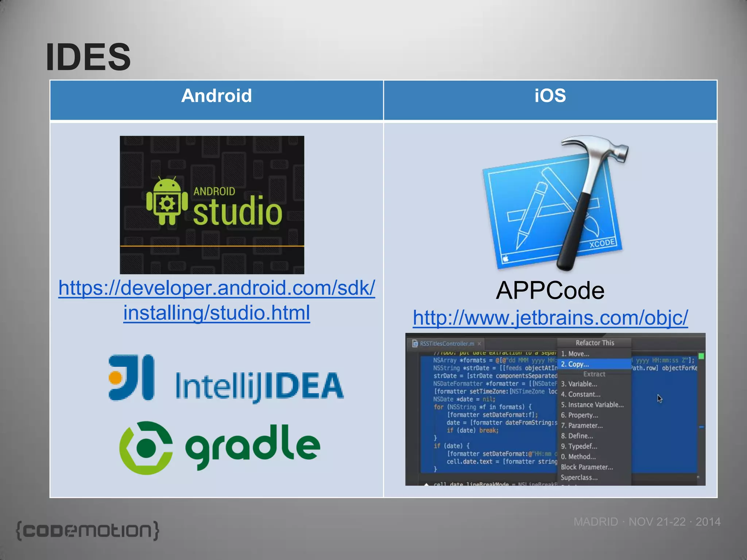Open the developer.android.com/sdk/ link
Screen dimensions: 747x560
(217, 288)
